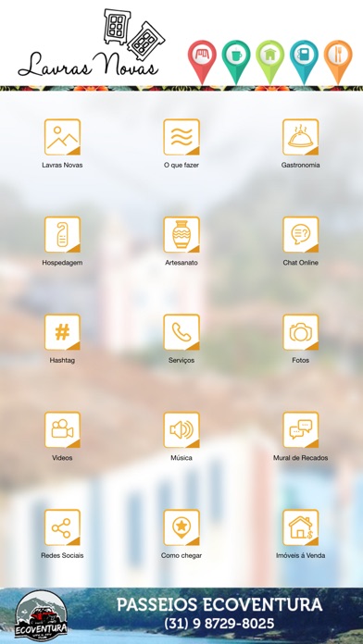Open the Lavras Novas landscape icon
The height and width of the screenshot is (644, 363).
pyautogui.click(x=62, y=137)
